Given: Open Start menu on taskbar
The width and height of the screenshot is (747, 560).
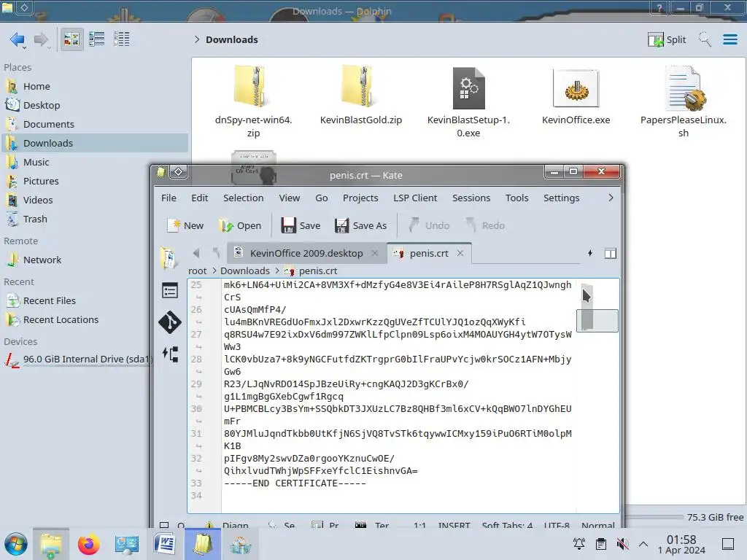Looking at the screenshot, I should click(x=16, y=544).
